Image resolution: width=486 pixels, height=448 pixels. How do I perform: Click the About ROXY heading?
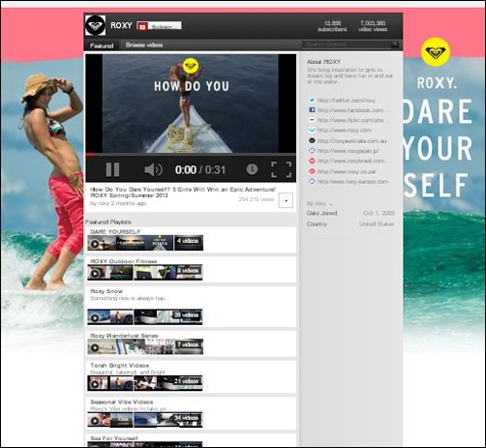tap(323, 61)
